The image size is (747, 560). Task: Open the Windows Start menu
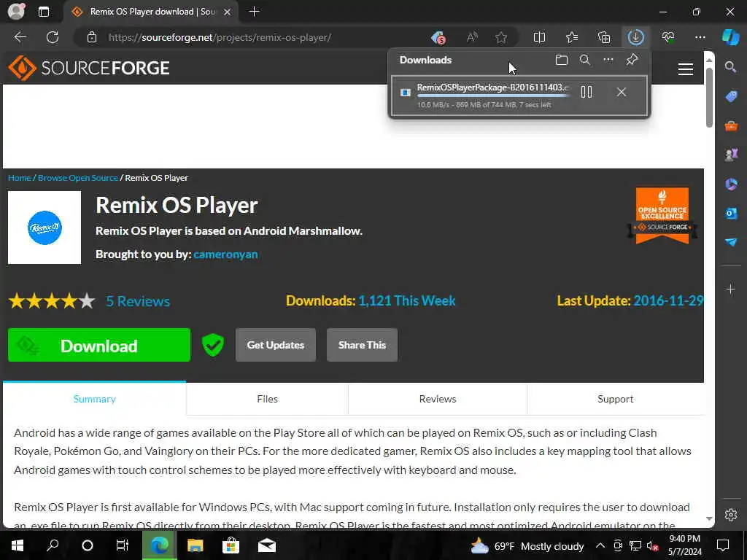click(x=18, y=545)
